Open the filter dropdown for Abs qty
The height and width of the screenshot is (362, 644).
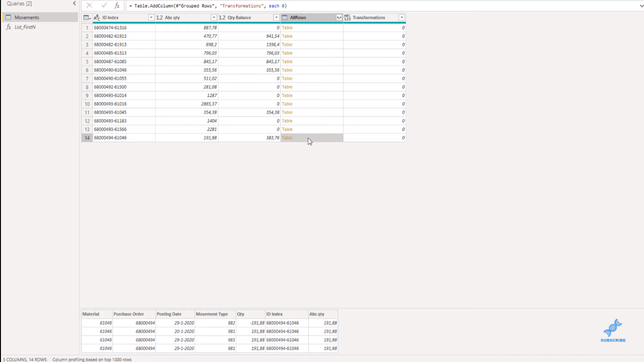pyautogui.click(x=214, y=17)
